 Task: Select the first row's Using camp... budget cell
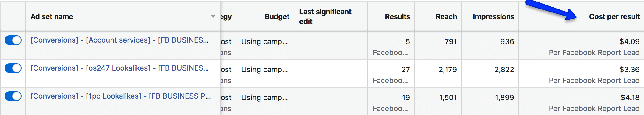[x=264, y=42]
